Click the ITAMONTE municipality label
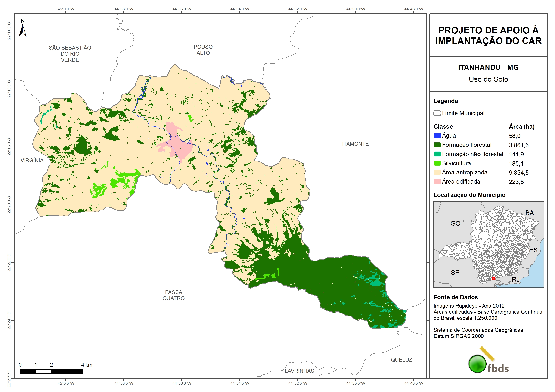 click(355, 144)
